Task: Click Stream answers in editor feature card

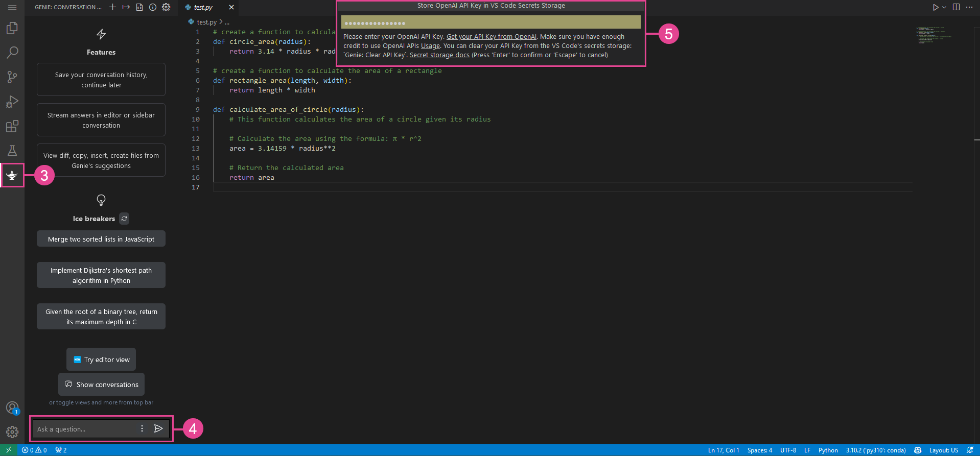Action: [x=101, y=120]
